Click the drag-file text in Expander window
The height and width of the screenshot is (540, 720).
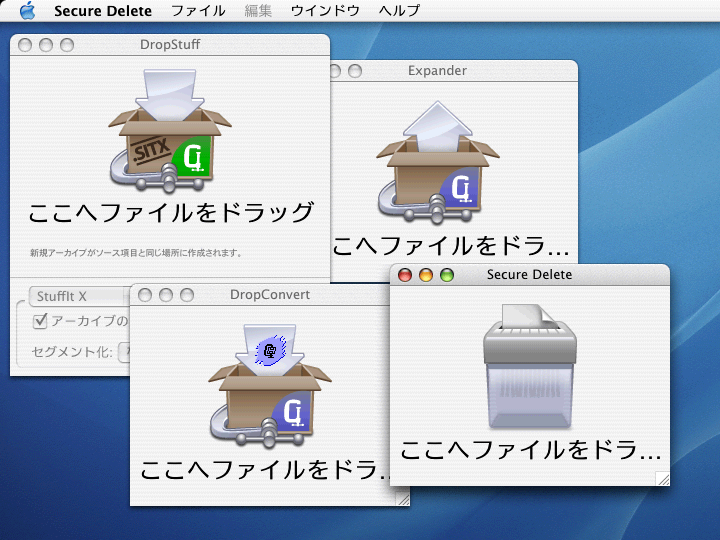450,247
